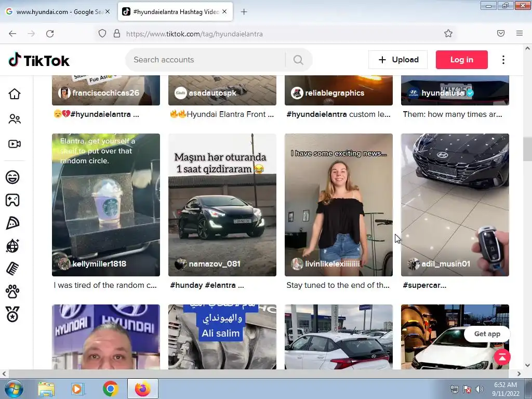Click the tiktok.com address bar URL

[194, 34]
